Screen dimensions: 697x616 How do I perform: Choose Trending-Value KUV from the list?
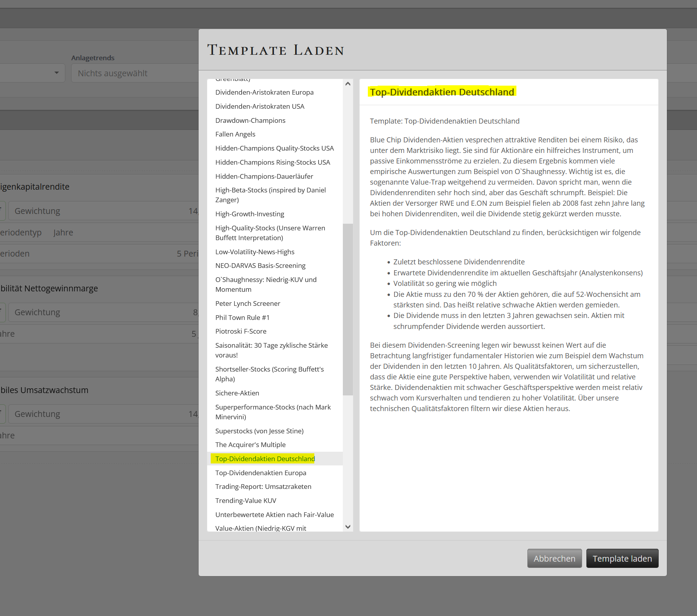[x=245, y=501]
